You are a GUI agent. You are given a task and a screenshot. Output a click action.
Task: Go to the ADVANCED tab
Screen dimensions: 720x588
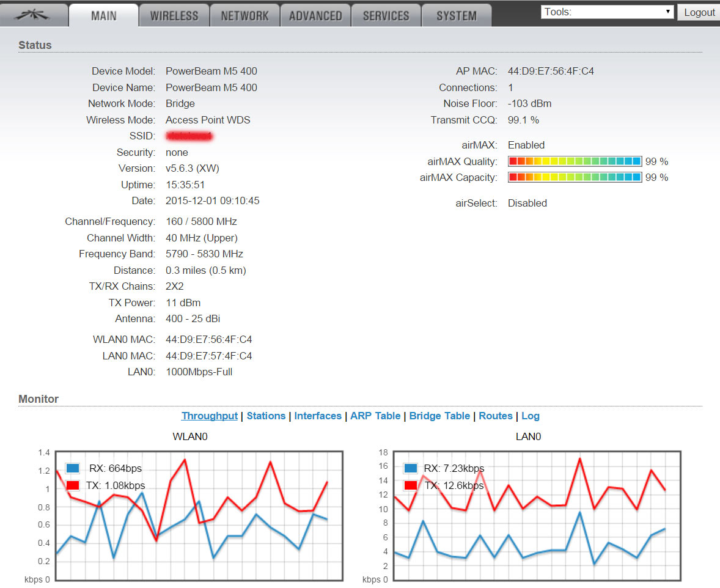[315, 16]
